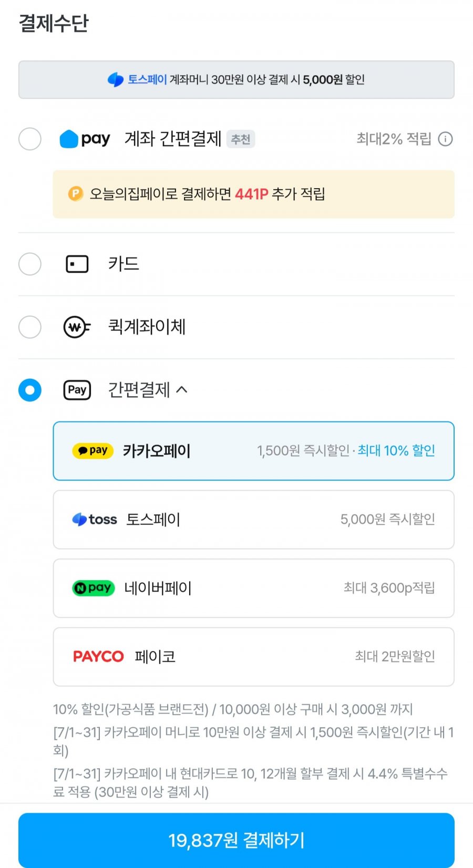
Task: Tap the green Naver pay logo
Action: (93, 588)
